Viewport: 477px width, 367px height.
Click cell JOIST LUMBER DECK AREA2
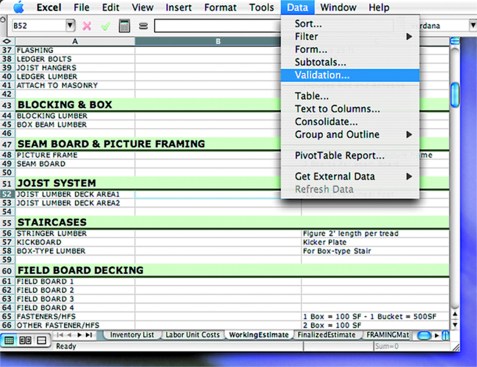(x=75, y=203)
